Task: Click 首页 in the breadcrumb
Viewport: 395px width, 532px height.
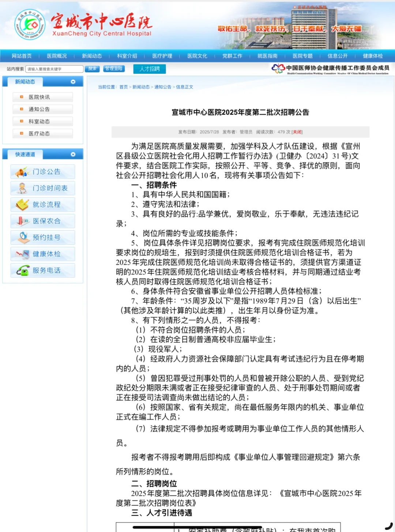Action: coord(124,87)
